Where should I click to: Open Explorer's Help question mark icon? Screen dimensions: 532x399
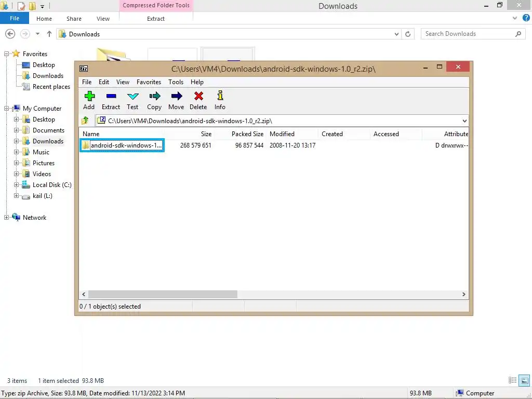(x=526, y=18)
